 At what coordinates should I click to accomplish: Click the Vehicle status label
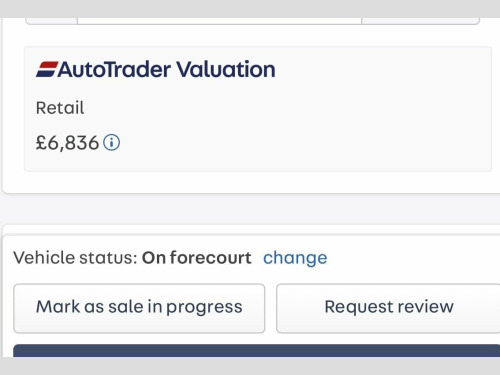[75, 258]
